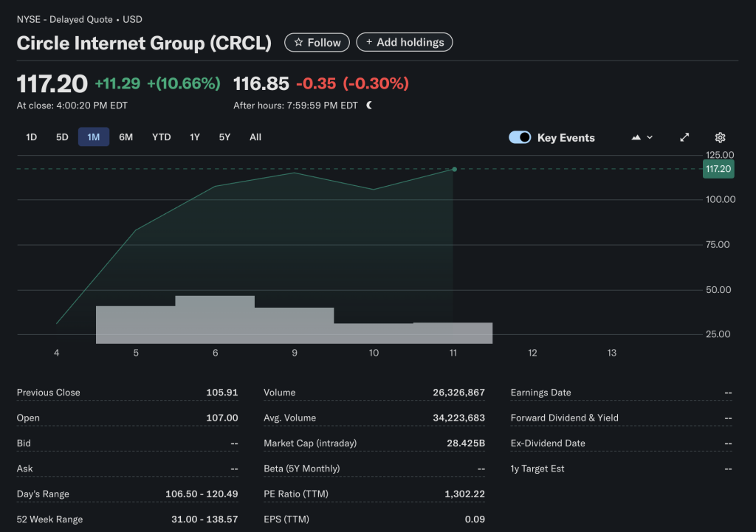Click the after-hours moon icon
This screenshot has height=532, width=756.
[369, 105]
